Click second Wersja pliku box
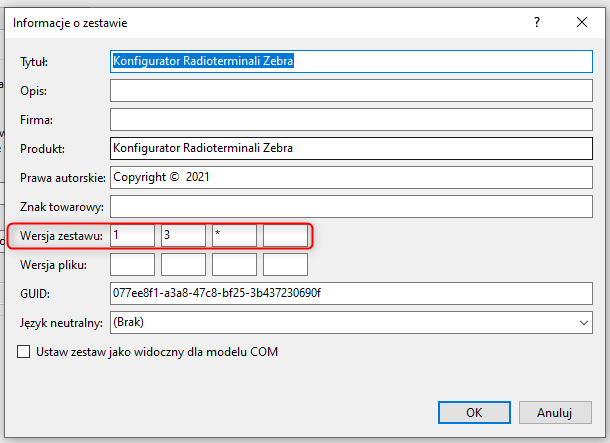 (183, 265)
